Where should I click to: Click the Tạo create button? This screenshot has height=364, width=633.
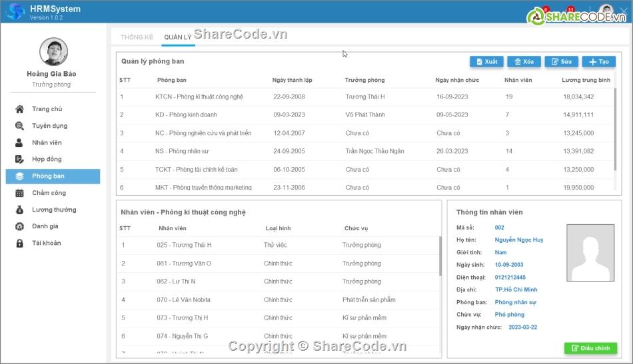pyautogui.click(x=598, y=61)
